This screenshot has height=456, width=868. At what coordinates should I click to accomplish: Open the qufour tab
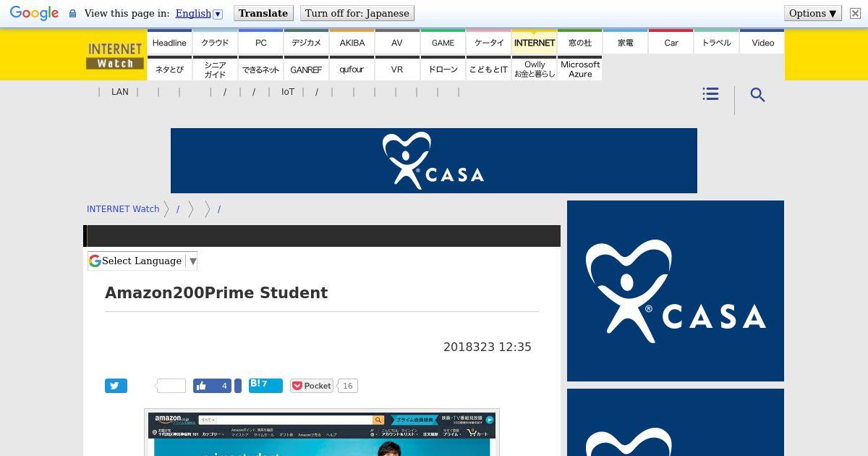[352, 69]
